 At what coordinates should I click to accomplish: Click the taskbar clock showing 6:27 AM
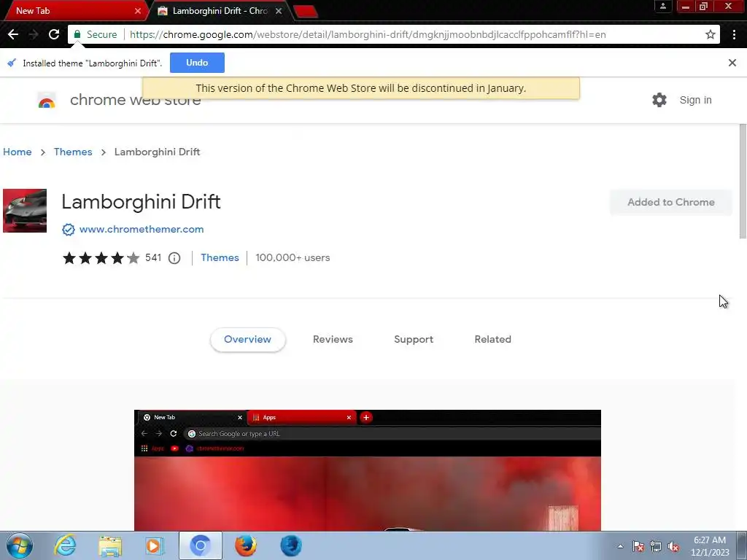click(710, 546)
